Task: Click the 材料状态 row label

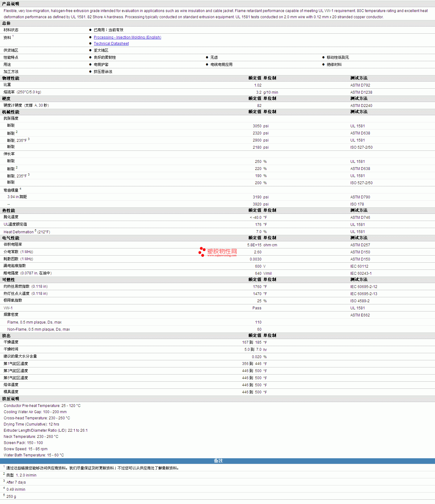Action: (11, 30)
